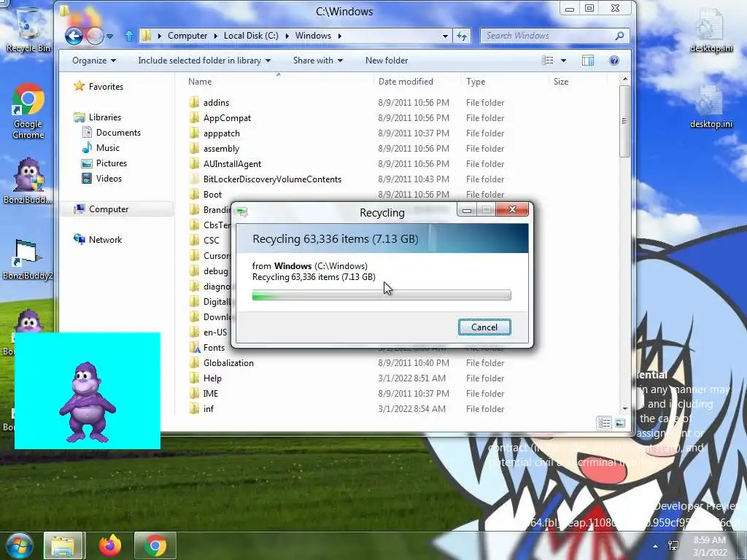The width and height of the screenshot is (747, 560).
Task: Select Libraries in the navigation pane
Action: (98, 117)
